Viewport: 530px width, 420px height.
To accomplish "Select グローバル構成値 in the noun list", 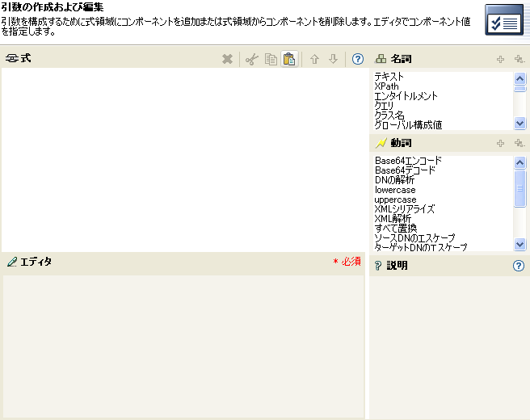I will (x=408, y=125).
